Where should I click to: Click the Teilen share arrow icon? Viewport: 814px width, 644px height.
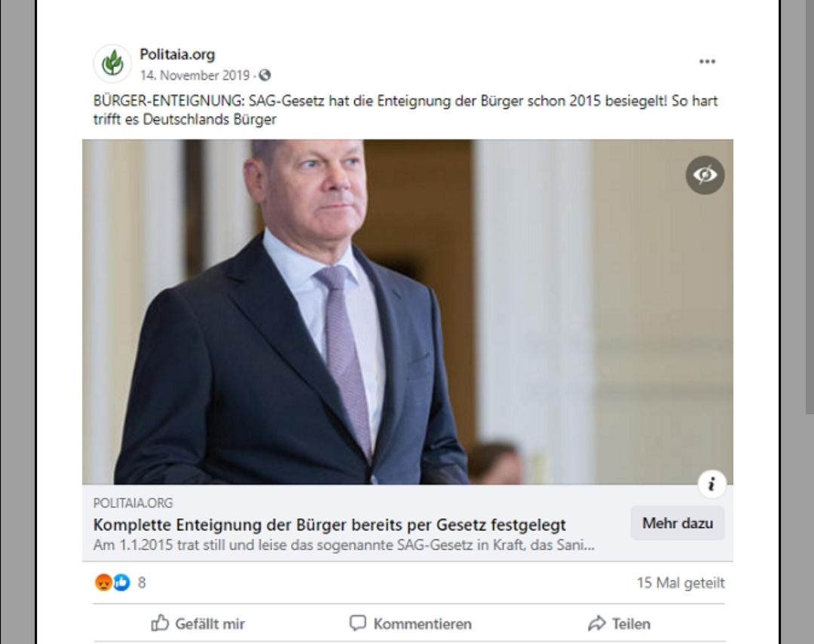click(x=597, y=623)
